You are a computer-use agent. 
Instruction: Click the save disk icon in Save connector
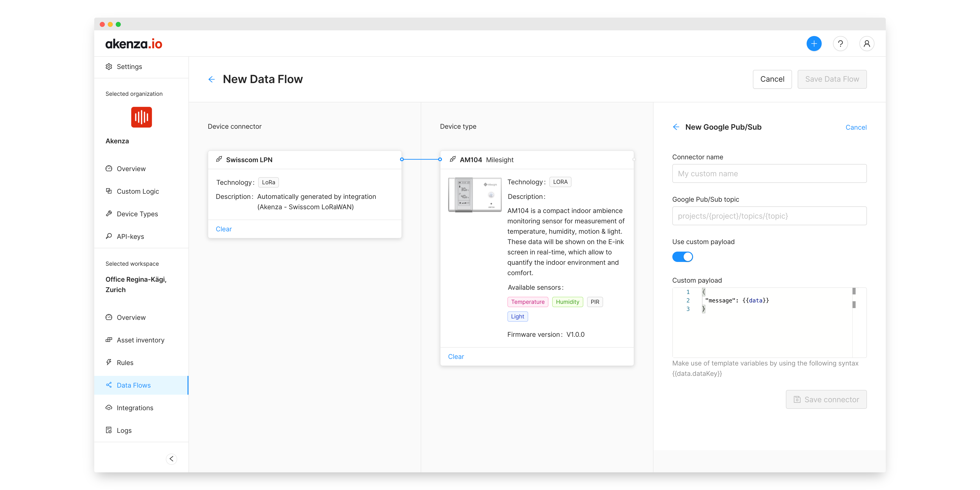point(797,400)
